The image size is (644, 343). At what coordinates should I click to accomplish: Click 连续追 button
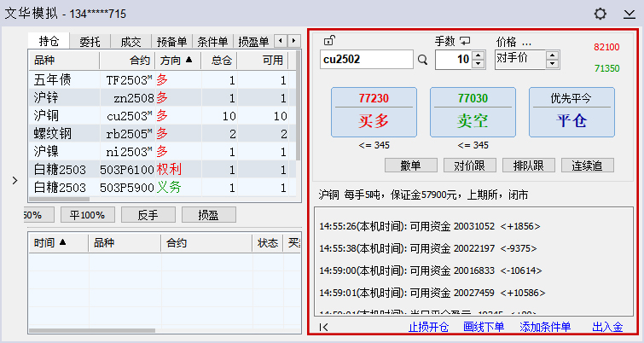(x=588, y=166)
